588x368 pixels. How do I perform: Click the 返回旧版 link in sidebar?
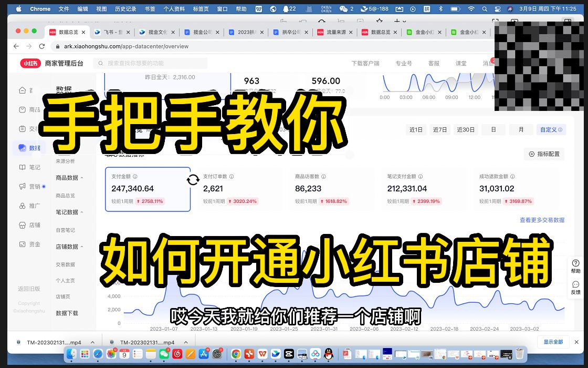(29, 289)
